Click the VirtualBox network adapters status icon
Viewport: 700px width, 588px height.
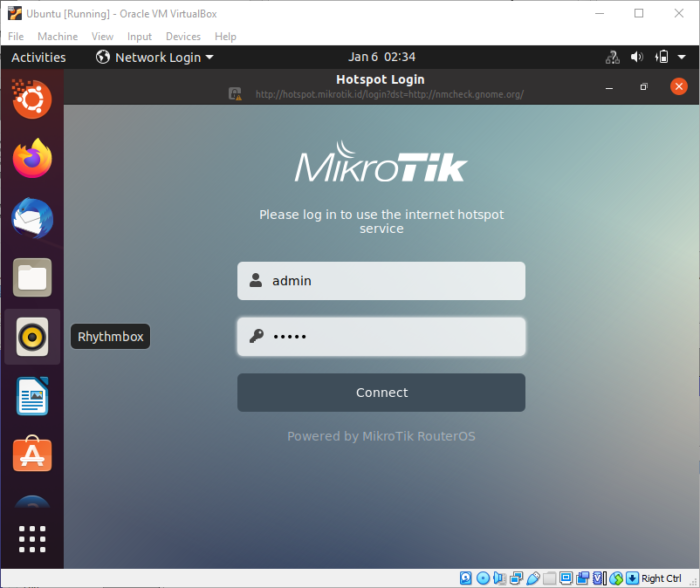click(516, 578)
